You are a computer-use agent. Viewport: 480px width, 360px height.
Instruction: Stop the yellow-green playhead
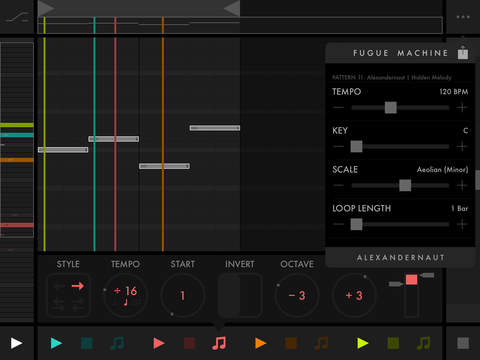(x=393, y=343)
